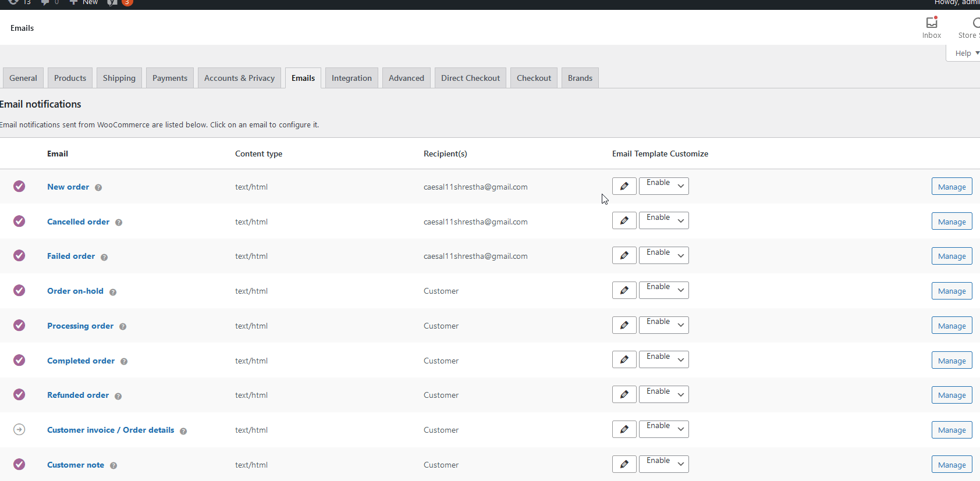Click Manage for New order email
Screen dimensions: 980x481
pos(951,187)
